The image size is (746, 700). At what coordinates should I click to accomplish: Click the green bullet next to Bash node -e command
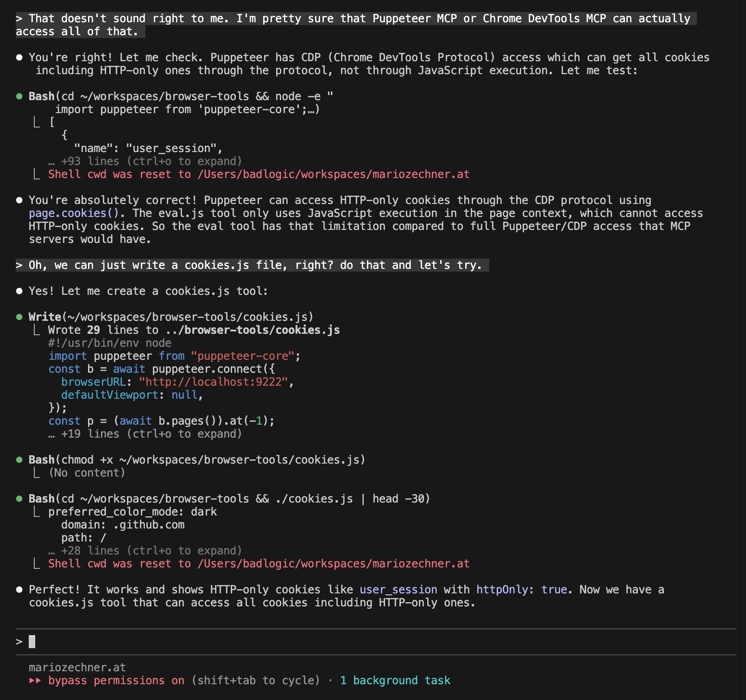click(x=19, y=96)
